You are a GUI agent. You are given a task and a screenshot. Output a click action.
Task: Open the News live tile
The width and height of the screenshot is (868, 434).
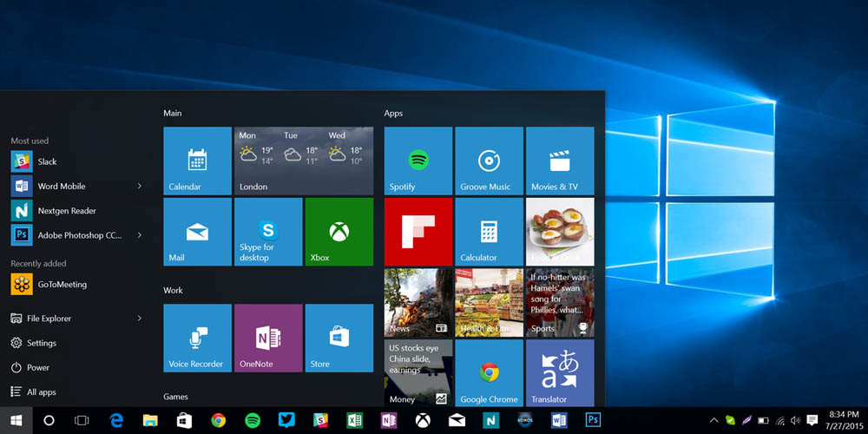pyautogui.click(x=418, y=302)
